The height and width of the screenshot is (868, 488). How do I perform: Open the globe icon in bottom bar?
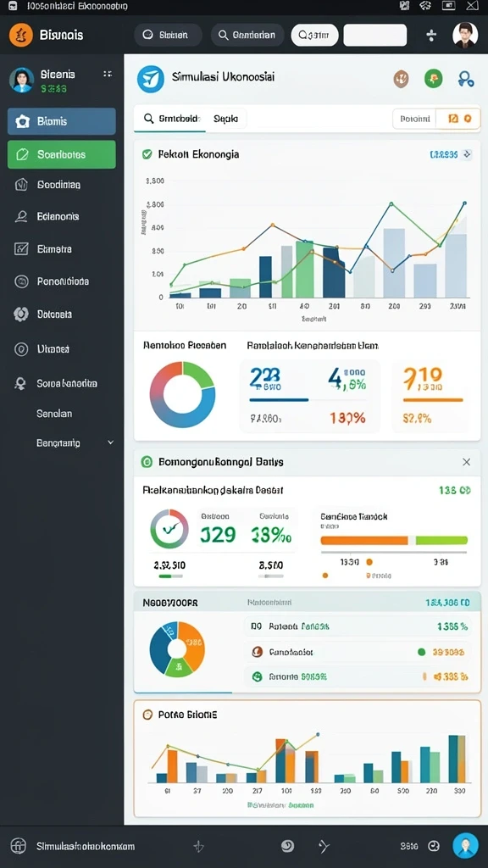tap(19, 846)
